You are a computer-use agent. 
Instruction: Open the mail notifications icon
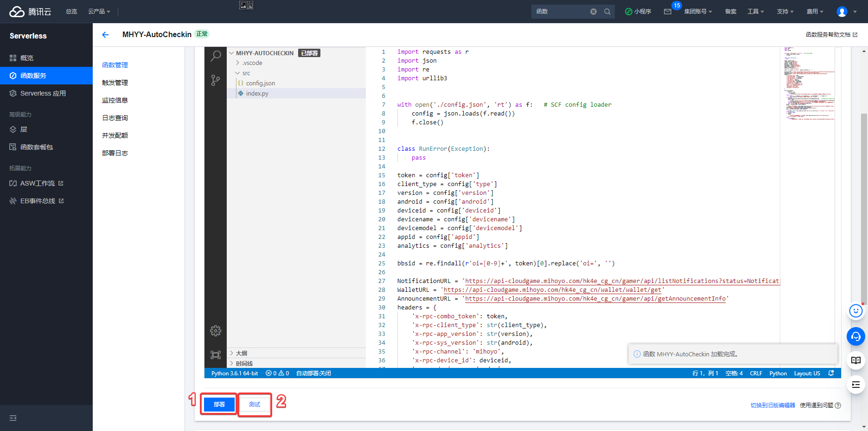pos(668,12)
